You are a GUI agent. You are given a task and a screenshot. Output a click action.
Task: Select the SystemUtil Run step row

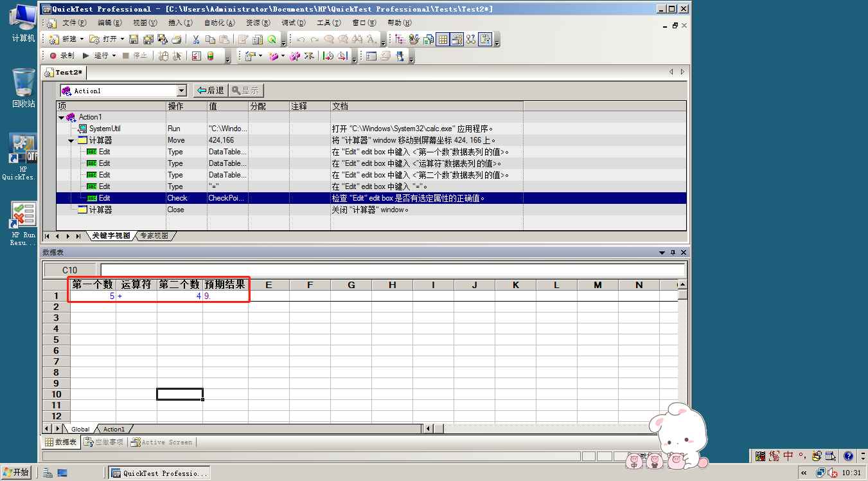(x=371, y=129)
